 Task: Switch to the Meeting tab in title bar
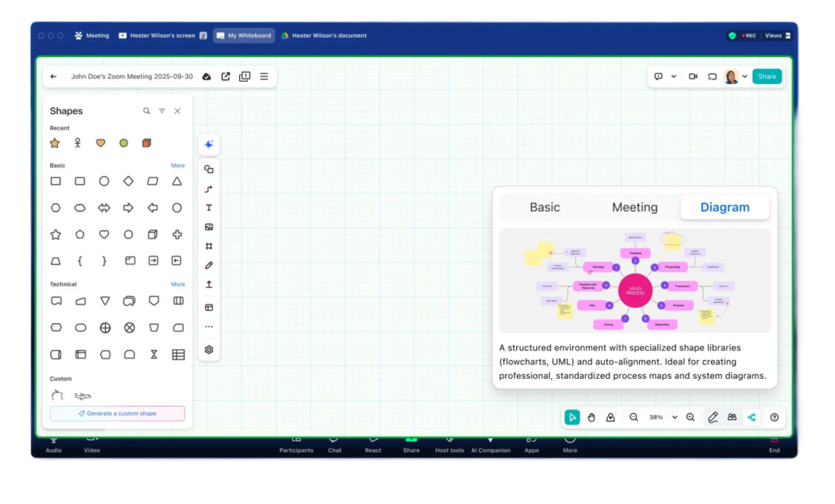pos(92,35)
